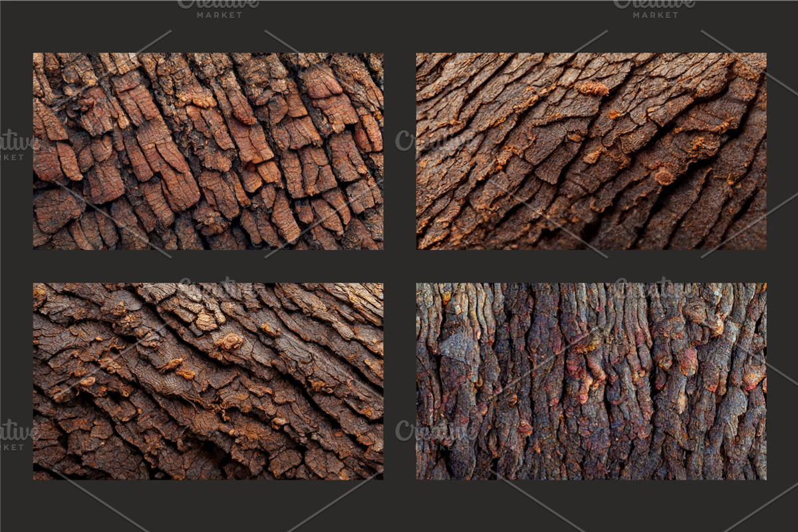Select the top-right diagonal bark texture image
Image resolution: width=798 pixels, height=532 pixels.
(591, 151)
